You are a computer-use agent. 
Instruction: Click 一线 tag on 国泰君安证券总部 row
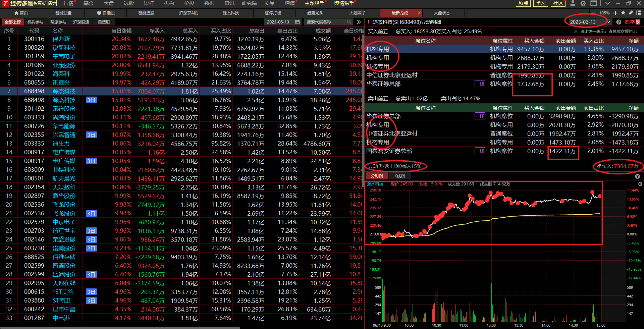pyautogui.click(x=480, y=151)
